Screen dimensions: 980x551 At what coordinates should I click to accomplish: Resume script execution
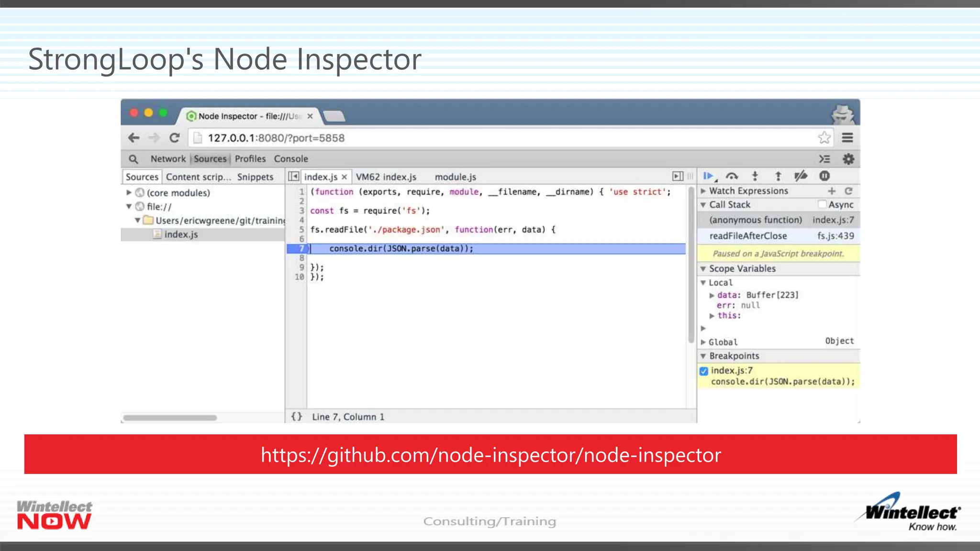click(x=709, y=176)
